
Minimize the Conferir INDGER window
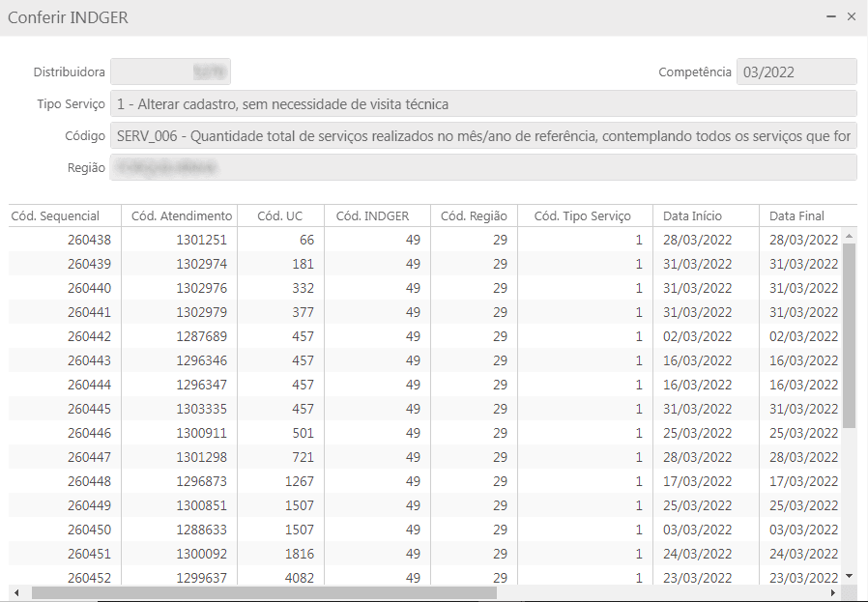pos(831,17)
